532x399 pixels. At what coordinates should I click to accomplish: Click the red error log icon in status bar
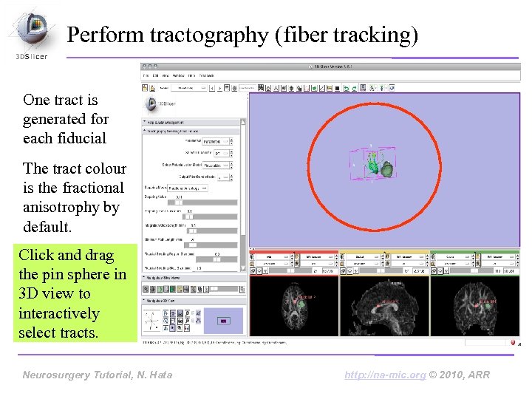[x=513, y=342]
